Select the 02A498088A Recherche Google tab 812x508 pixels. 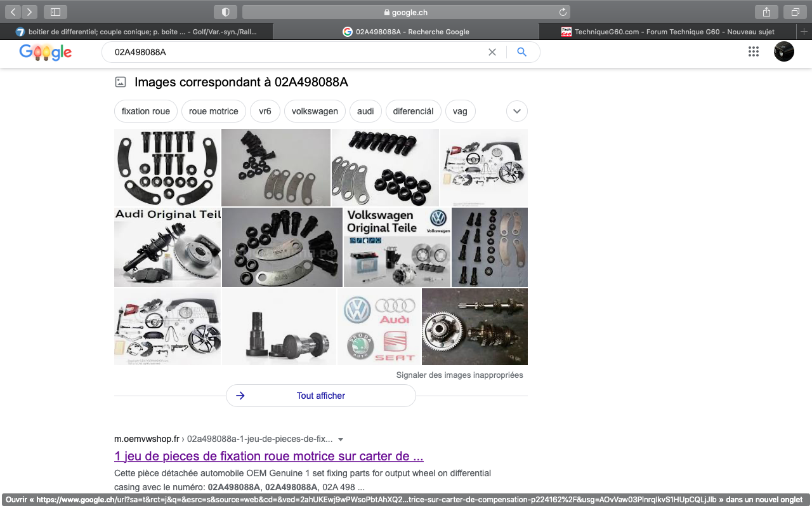click(x=406, y=32)
